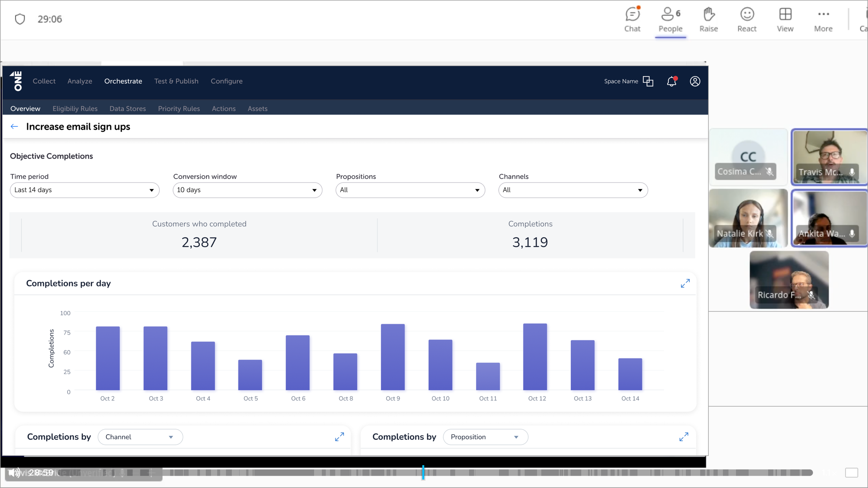Open the React emoji icon
Image resolution: width=868 pixels, height=488 pixels.
coord(747,15)
